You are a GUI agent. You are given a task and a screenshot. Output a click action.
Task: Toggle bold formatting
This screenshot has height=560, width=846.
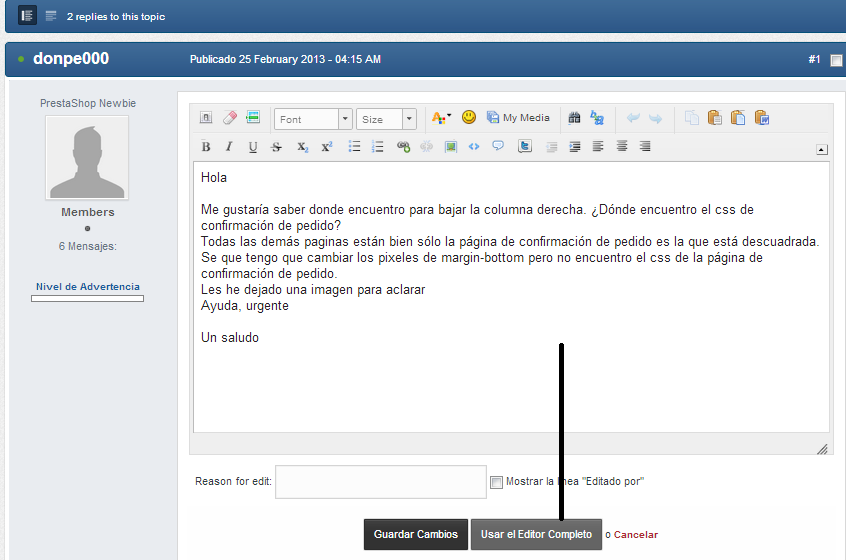(206, 146)
